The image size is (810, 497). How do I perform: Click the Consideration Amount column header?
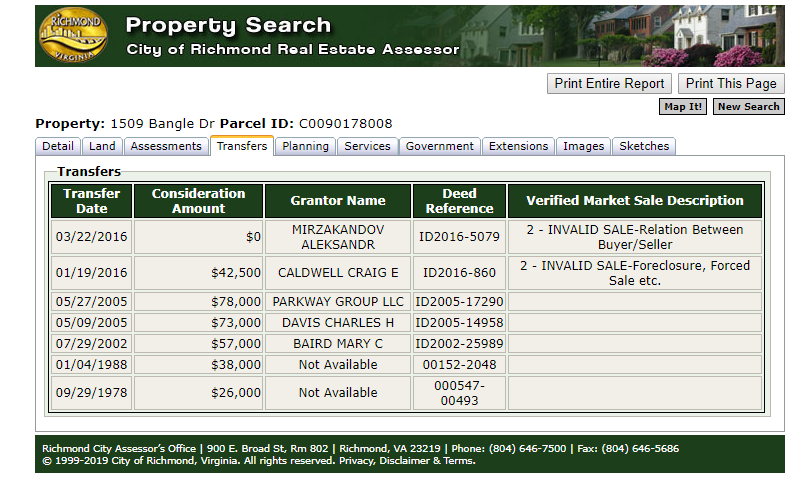198,201
